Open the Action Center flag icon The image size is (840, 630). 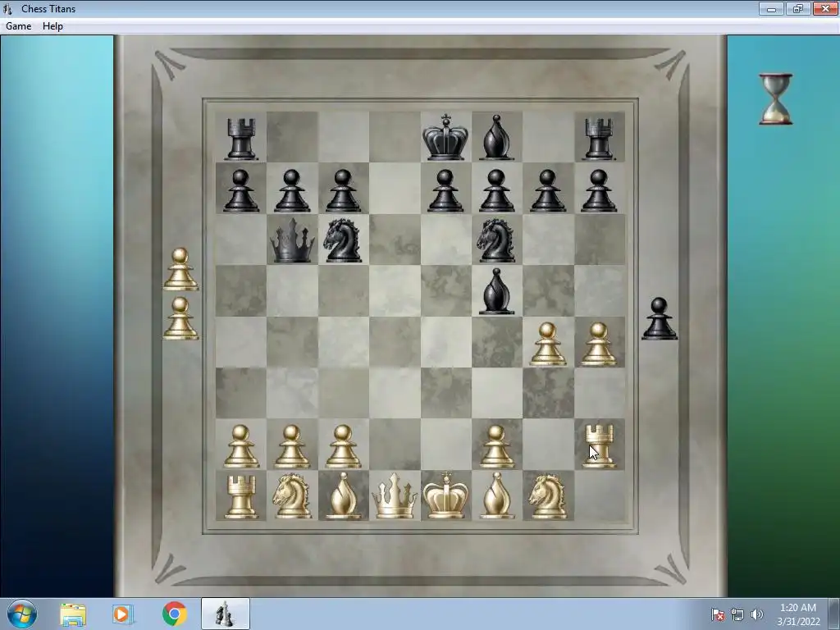tap(718, 614)
